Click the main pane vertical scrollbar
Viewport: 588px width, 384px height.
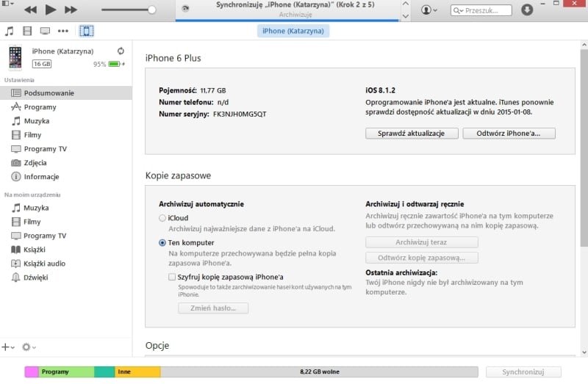(x=584, y=148)
